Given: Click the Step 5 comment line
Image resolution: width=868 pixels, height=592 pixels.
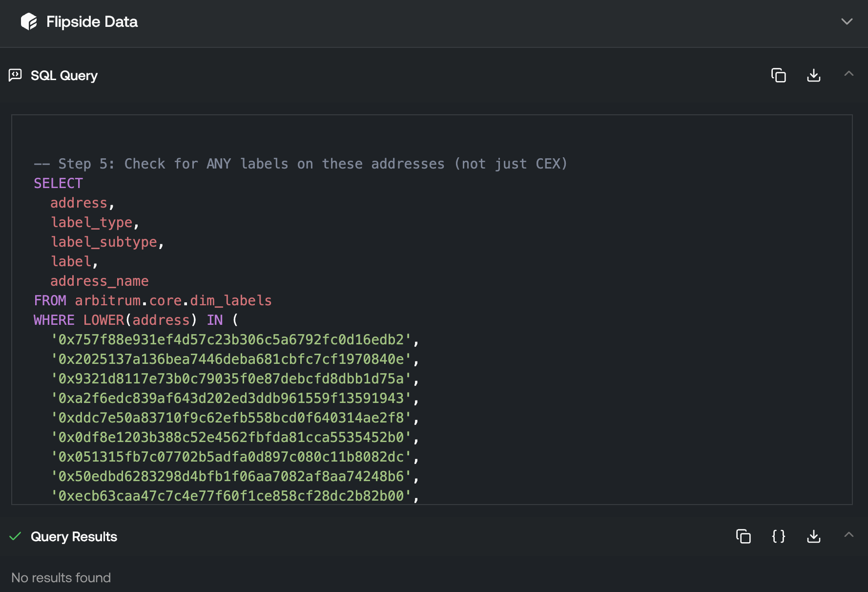Looking at the screenshot, I should click(301, 164).
